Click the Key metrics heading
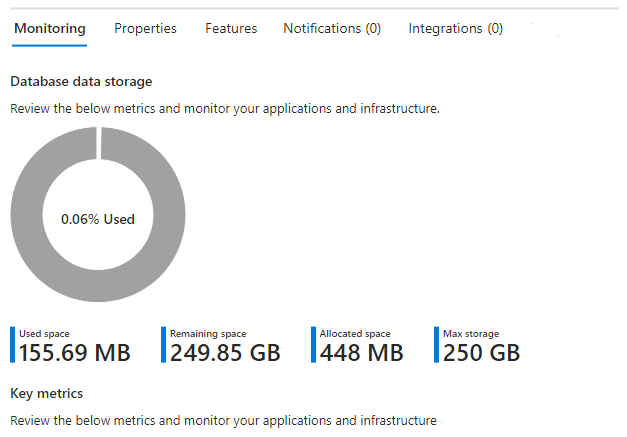Screen dimensions: 627x437 coord(46,393)
